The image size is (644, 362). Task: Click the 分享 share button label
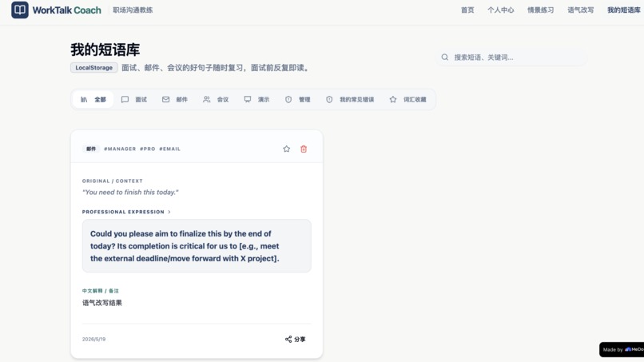(x=300, y=339)
